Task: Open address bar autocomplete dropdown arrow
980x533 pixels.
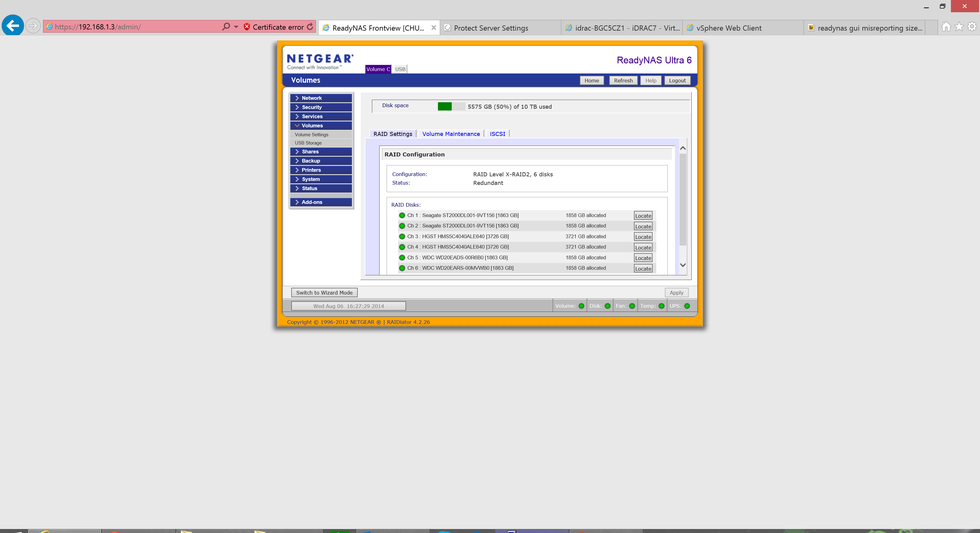Action: click(x=236, y=27)
